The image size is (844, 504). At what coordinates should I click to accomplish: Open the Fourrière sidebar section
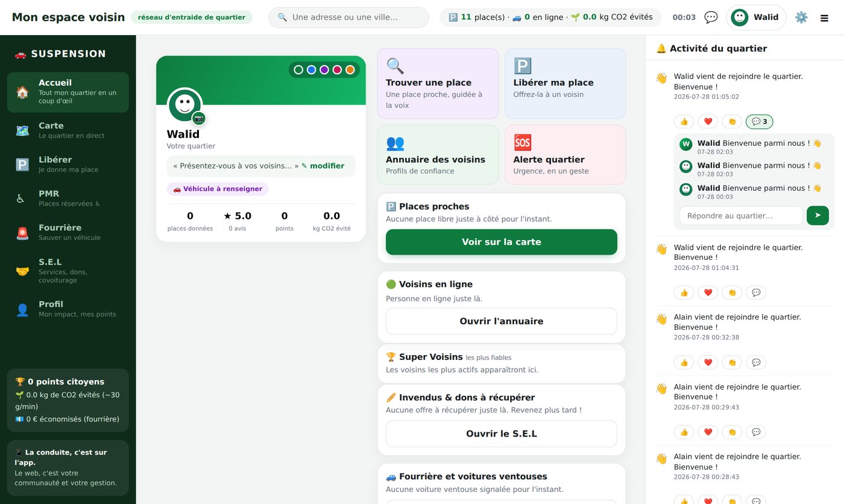coord(68,232)
